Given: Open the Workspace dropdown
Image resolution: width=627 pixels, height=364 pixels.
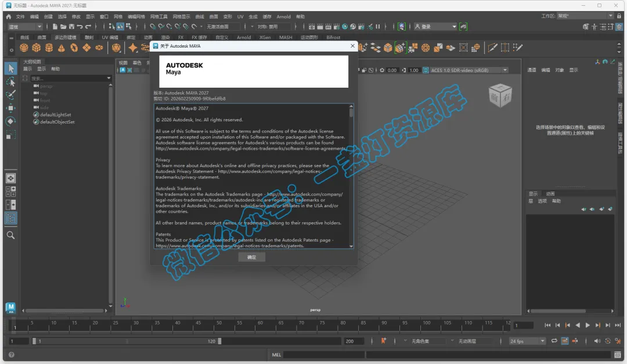Looking at the screenshot, I should (585, 16).
